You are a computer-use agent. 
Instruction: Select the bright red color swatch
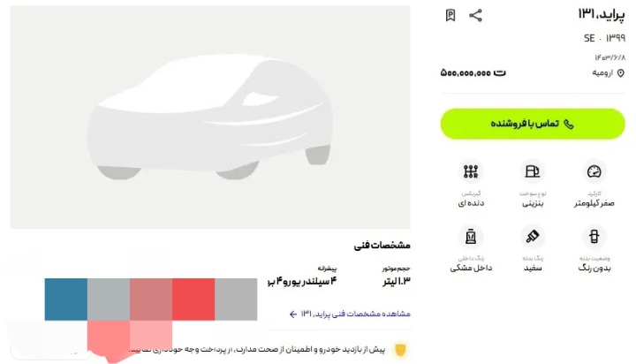coord(193,299)
